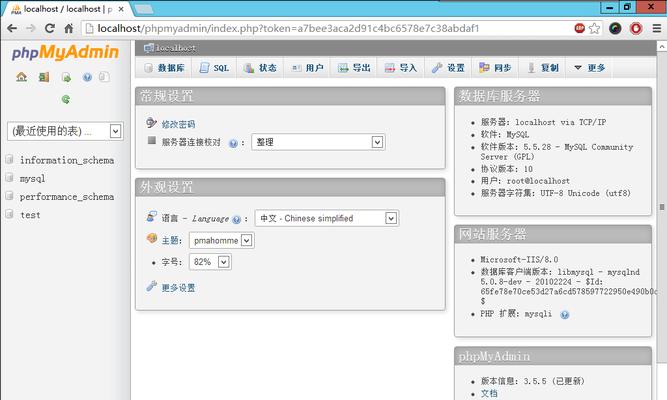
Task: Reload the page with browser refresh
Action: tap(49, 29)
